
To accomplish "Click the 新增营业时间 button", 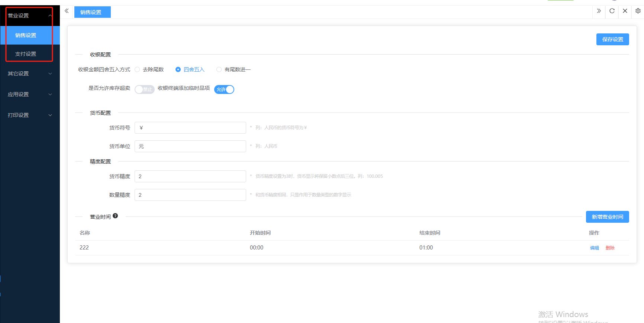I will coord(607,217).
